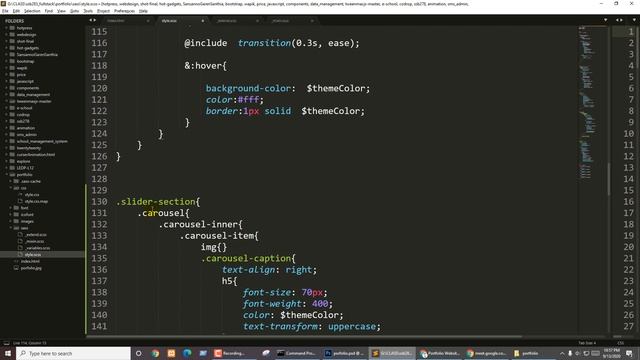
Task: Open _extend.scss file in sidebar
Action: point(36,235)
